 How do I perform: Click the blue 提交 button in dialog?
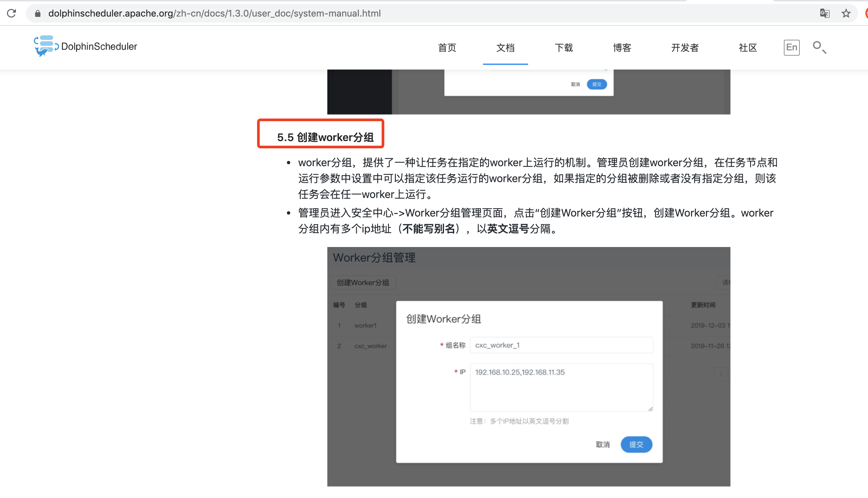pyautogui.click(x=636, y=444)
